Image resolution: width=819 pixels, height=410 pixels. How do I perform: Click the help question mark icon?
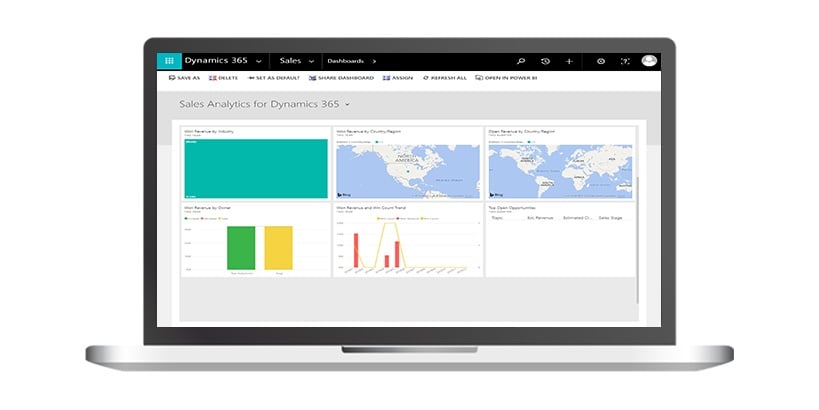pyautogui.click(x=625, y=61)
